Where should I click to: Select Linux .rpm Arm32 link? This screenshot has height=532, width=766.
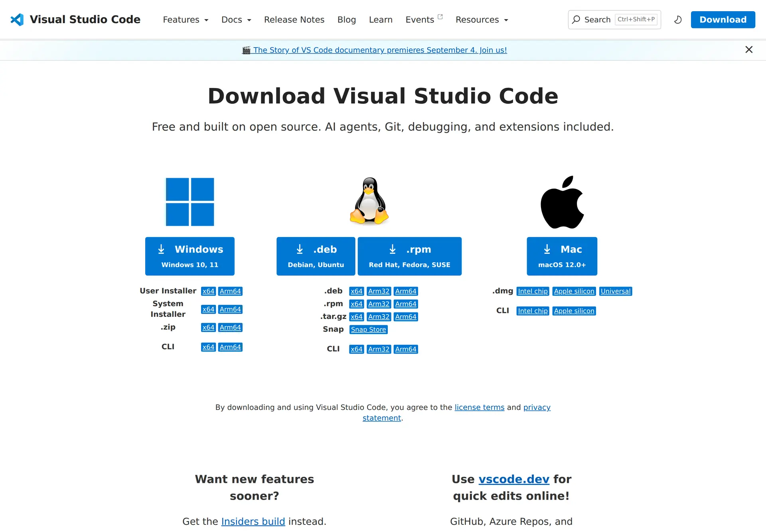click(x=379, y=304)
